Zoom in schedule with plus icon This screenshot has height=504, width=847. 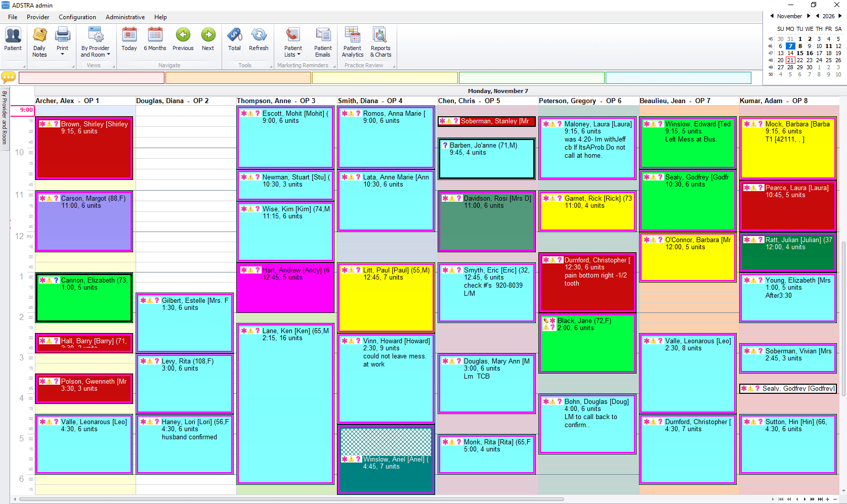point(828,499)
